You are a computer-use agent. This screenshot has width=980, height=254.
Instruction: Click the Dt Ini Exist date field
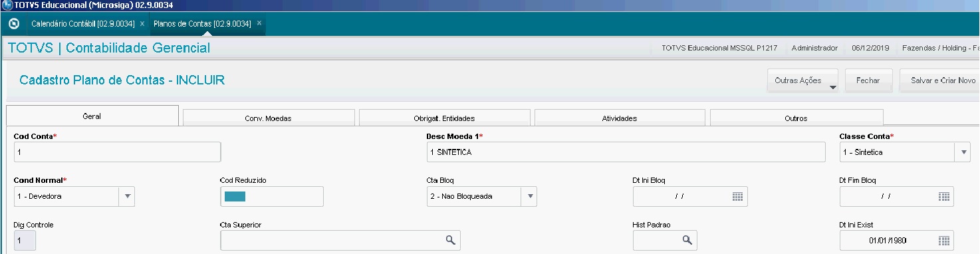pyautogui.click(x=897, y=241)
